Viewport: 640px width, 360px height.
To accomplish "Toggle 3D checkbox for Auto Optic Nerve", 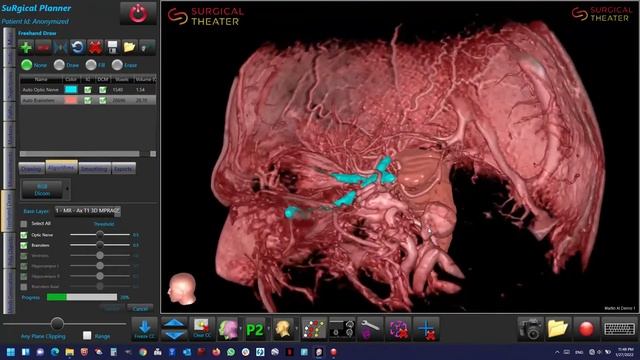I will (87, 89).
